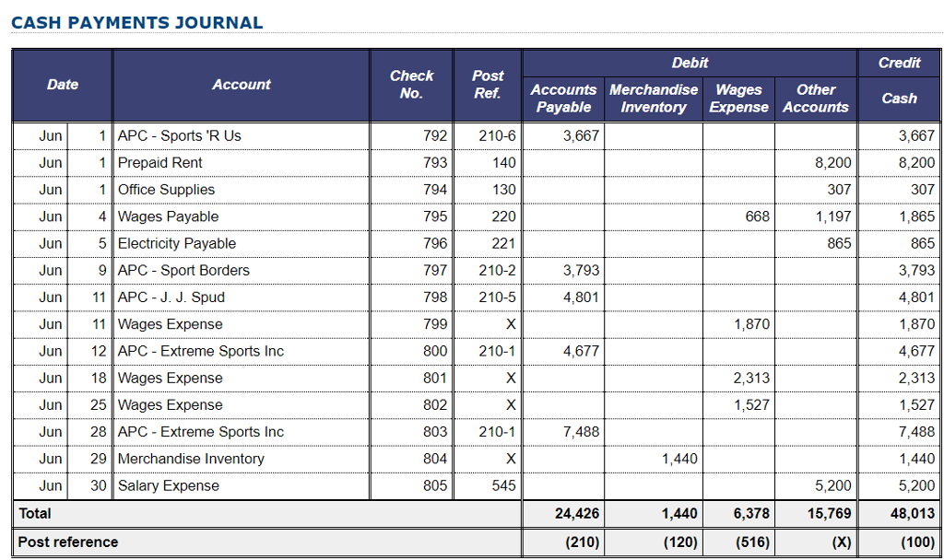Select the Other Accounts column header
This screenshot has width=944, height=560.
pyautogui.click(x=816, y=99)
